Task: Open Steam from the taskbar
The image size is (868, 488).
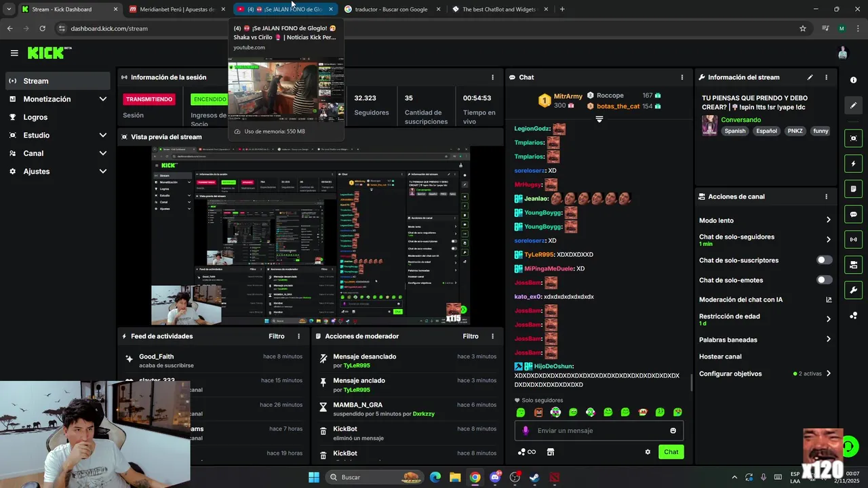Action: pyautogui.click(x=534, y=477)
